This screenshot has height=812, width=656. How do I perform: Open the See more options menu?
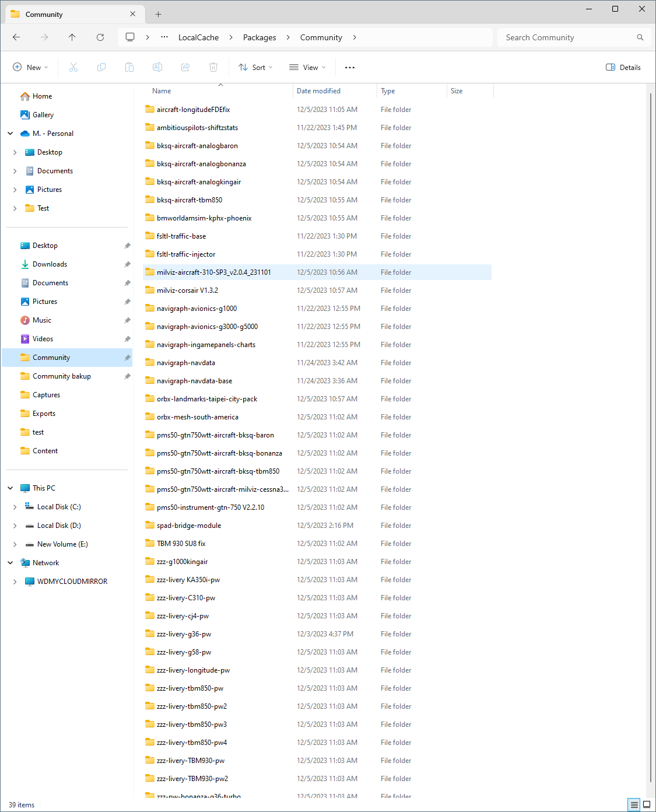(x=350, y=68)
